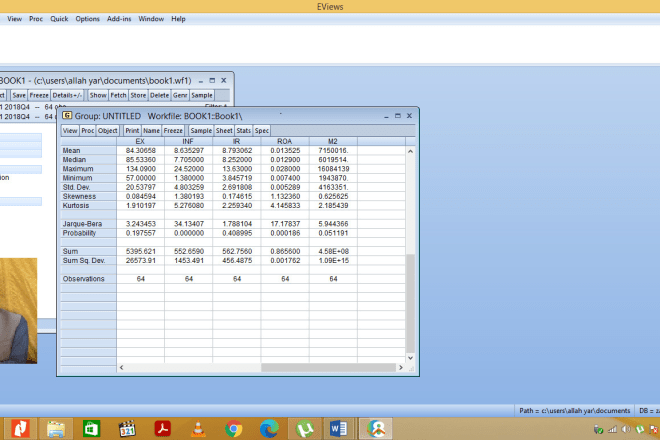The width and height of the screenshot is (660, 440).
Task: Click Object button in Group window
Action: [108, 131]
